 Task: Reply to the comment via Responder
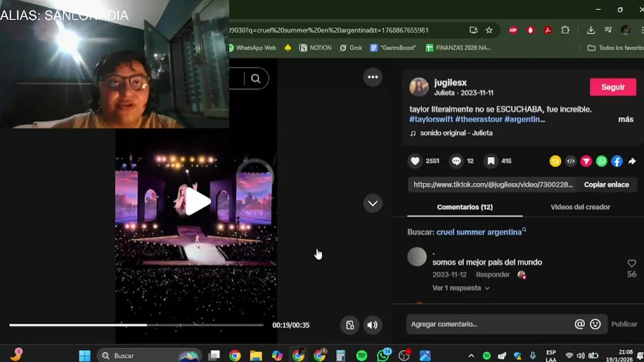pos(493,275)
